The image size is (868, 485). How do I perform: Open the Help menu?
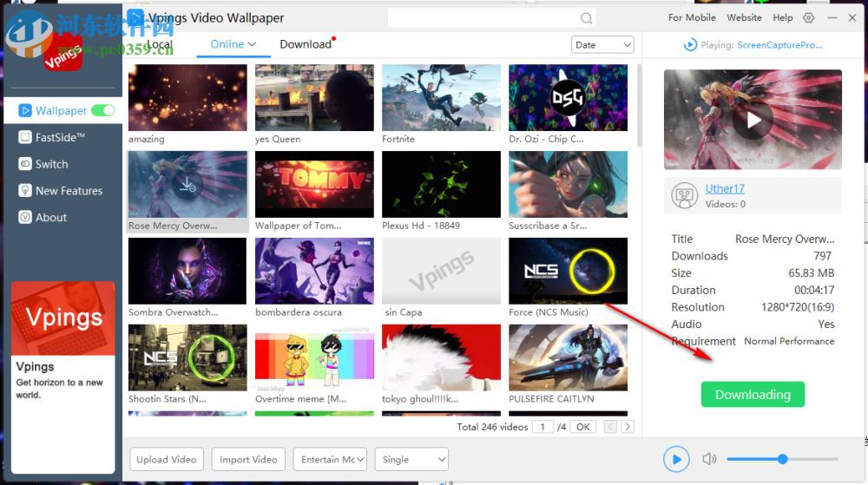tap(783, 17)
